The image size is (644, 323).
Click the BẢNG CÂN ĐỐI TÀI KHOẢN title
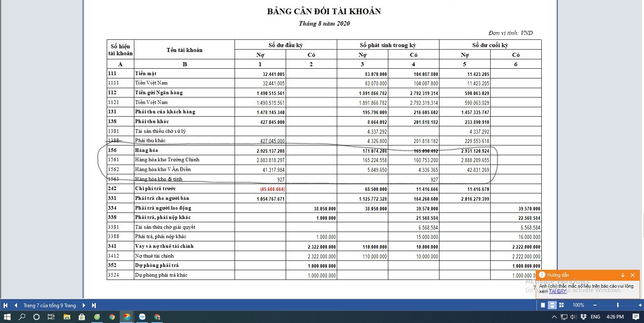pos(324,11)
